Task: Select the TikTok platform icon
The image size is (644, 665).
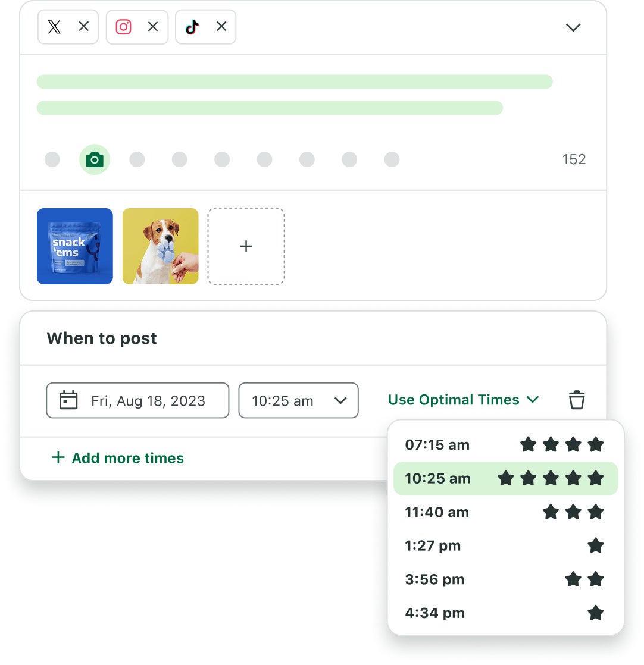Action: (x=192, y=27)
